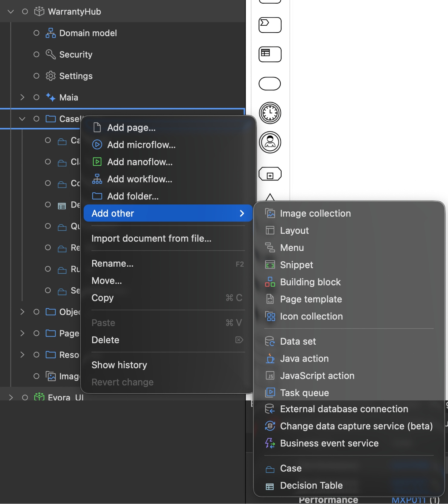
Task: Expand the folder starting with Page
Action: tap(22, 333)
